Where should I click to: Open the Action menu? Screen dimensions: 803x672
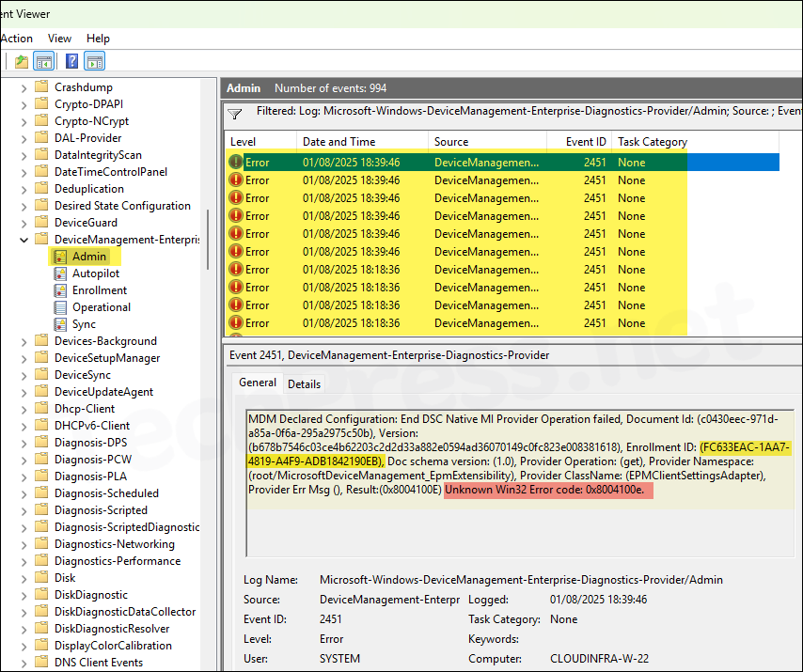16,39
